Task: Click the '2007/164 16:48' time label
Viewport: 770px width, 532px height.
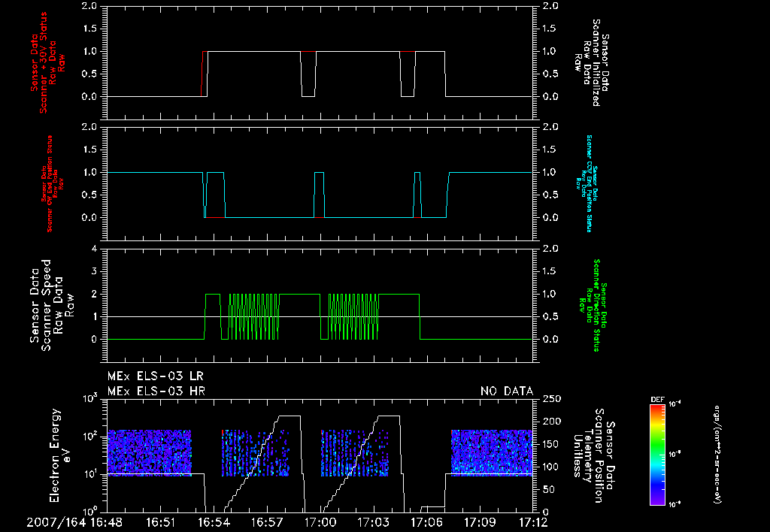Action: 74,522
